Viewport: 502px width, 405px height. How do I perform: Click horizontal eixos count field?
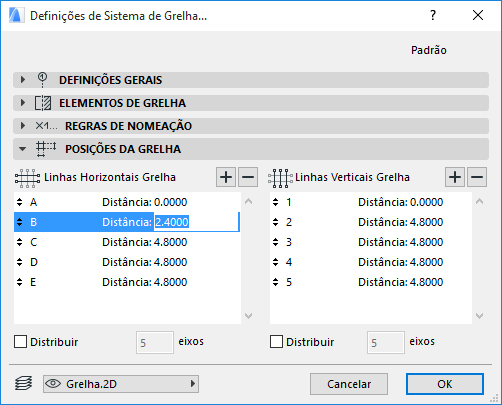click(155, 342)
